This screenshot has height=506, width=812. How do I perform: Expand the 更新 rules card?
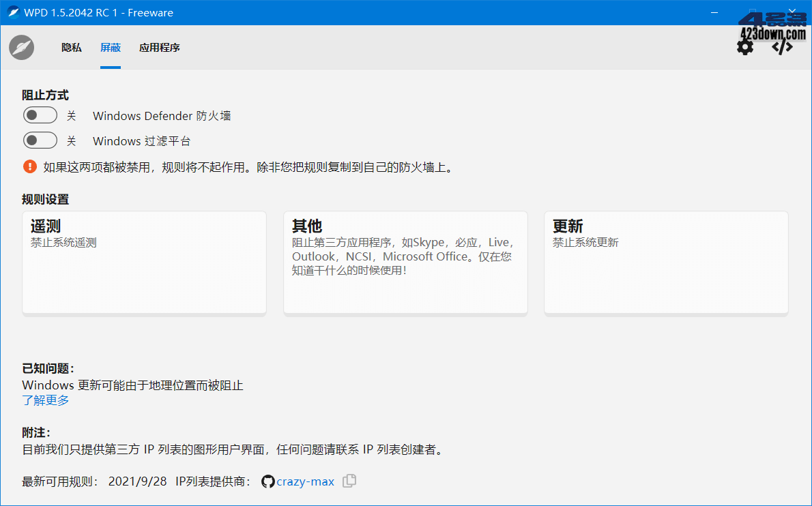pos(665,263)
